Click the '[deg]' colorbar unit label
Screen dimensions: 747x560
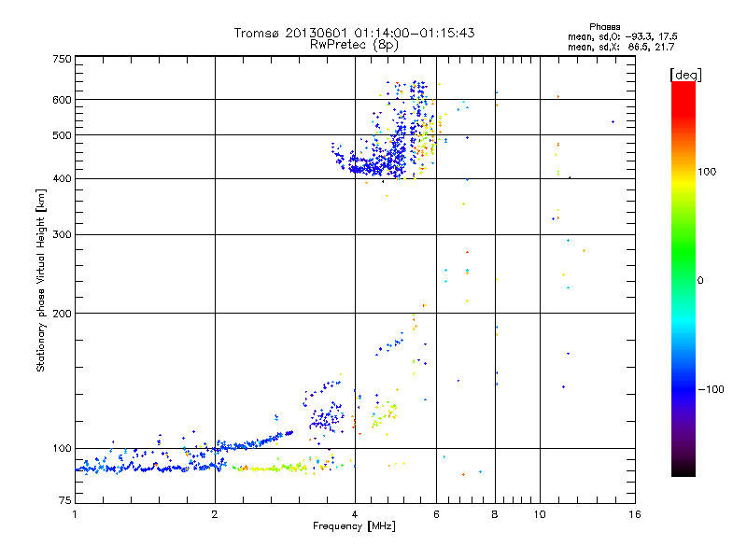(x=685, y=75)
